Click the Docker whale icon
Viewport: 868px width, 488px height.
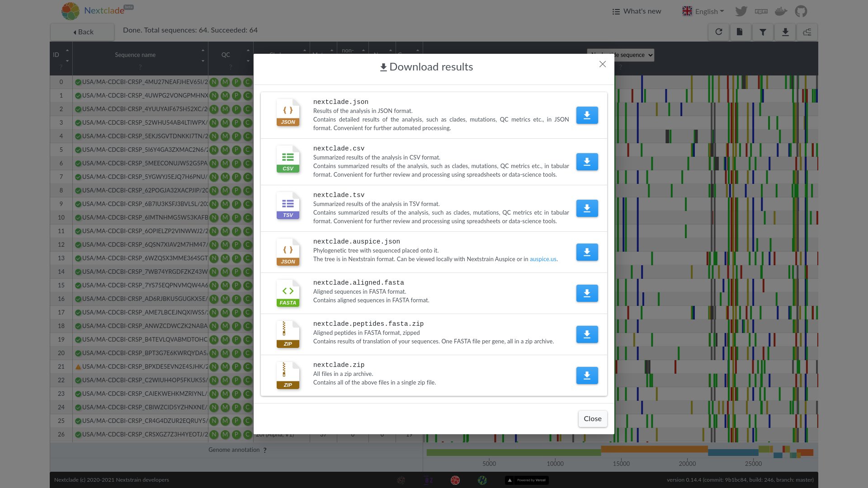(x=781, y=11)
